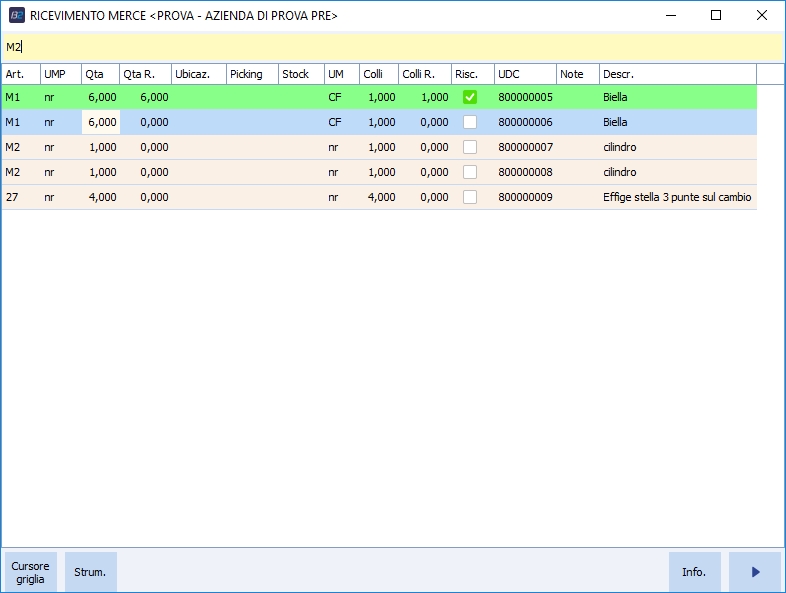
Task: Click the Ubicaz. column header
Action: 199,74
